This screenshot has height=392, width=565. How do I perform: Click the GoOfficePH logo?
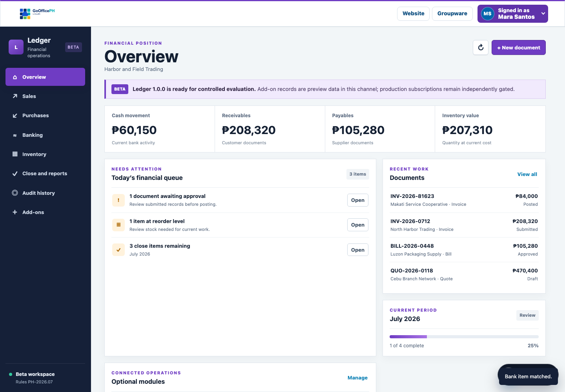(37, 14)
